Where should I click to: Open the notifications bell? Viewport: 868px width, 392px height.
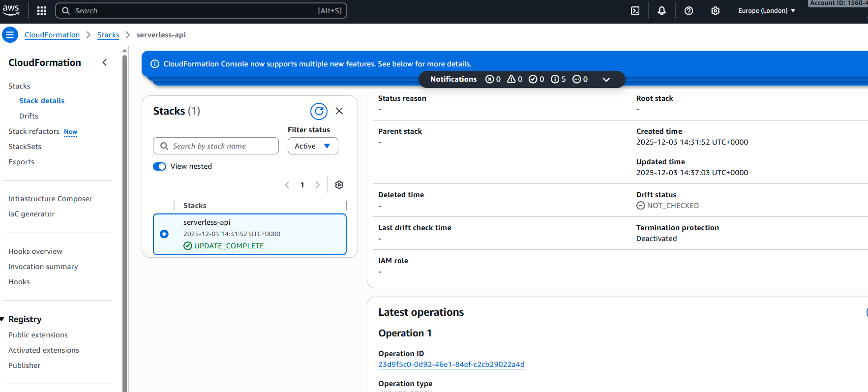coord(662,11)
